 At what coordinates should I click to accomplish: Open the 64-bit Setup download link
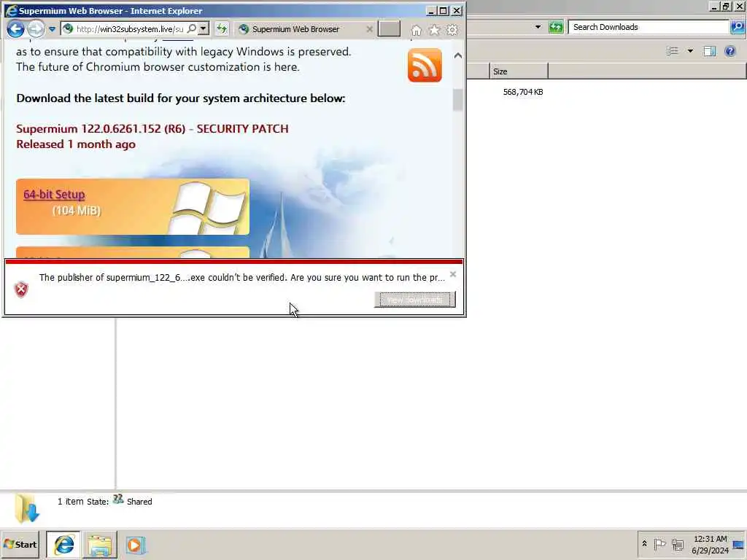54,194
